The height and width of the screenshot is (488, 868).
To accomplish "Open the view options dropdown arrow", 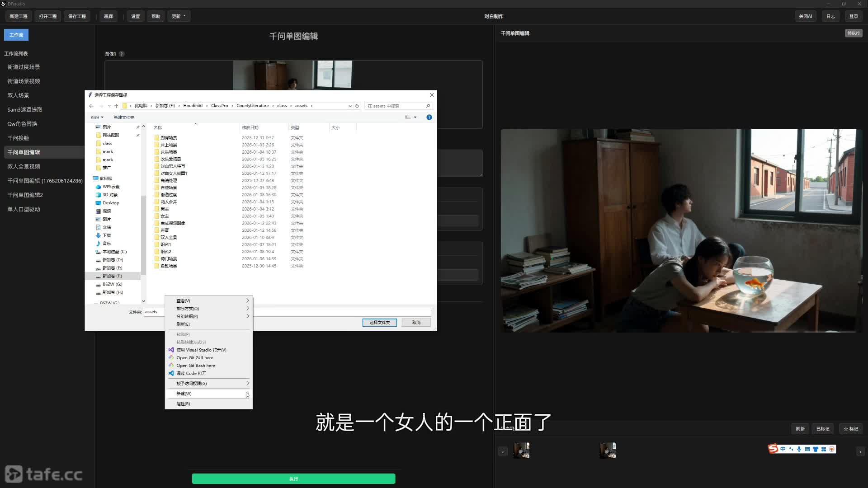I will [x=415, y=117].
